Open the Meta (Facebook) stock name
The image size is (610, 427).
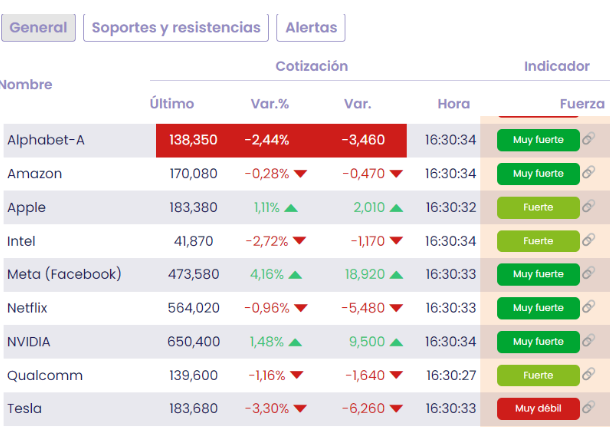tap(64, 274)
